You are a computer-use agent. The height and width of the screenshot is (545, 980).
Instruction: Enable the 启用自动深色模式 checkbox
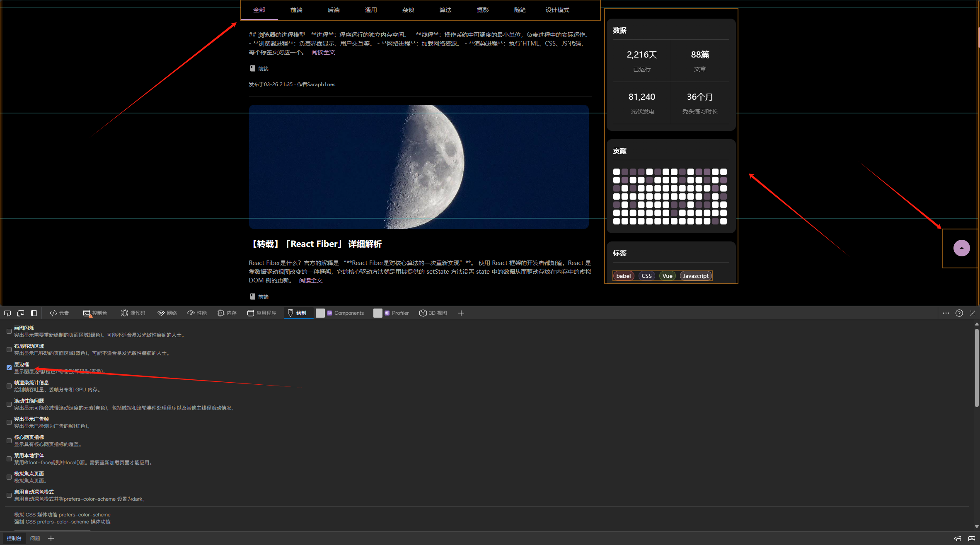(x=9, y=495)
